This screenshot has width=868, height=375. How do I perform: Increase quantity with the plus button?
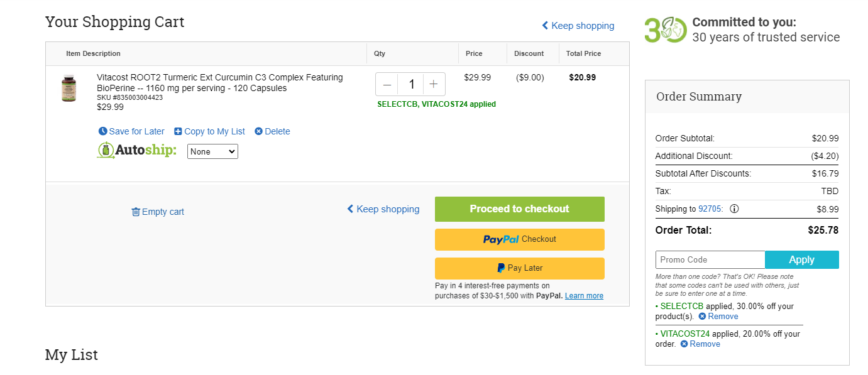[x=434, y=84]
